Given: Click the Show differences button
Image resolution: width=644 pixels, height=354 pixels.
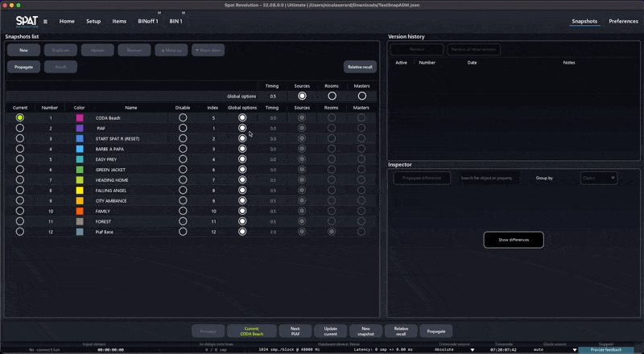Looking at the screenshot, I should click(x=513, y=240).
